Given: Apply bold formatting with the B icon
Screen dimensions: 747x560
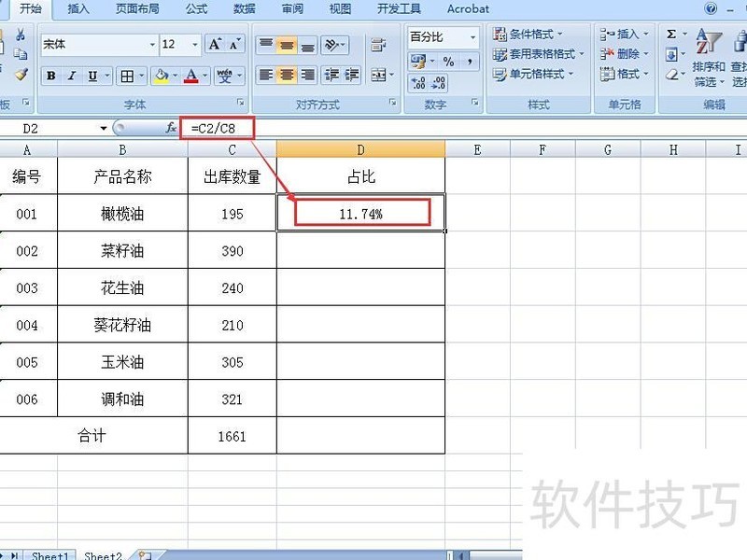Looking at the screenshot, I should pos(49,77).
